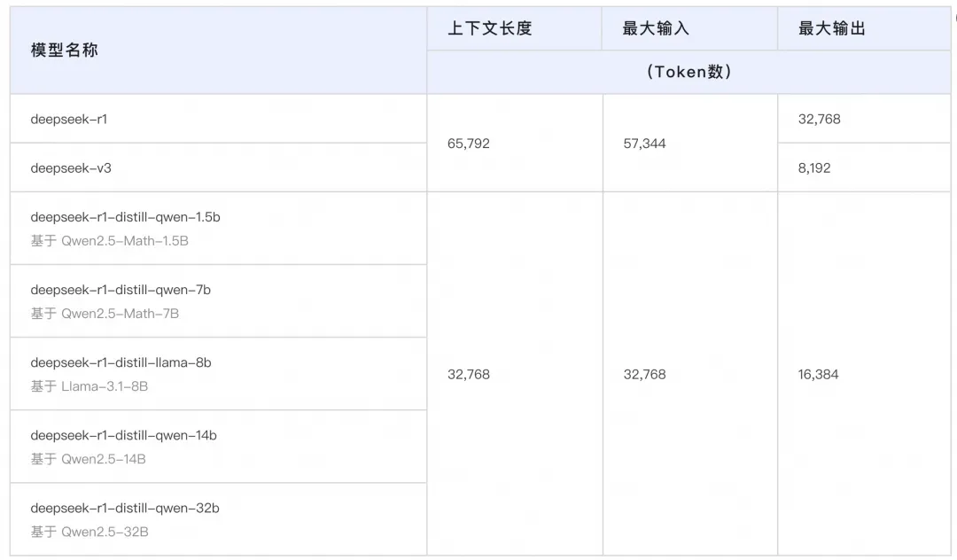Click the deepseek-r1-distill-qwen-1.5b model name
The height and width of the screenshot is (560, 957).
coord(125,217)
